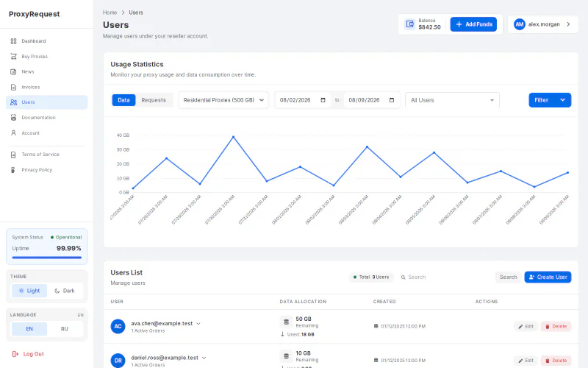Click database icon next to 10 GB
The image size is (588, 368).
286,356
